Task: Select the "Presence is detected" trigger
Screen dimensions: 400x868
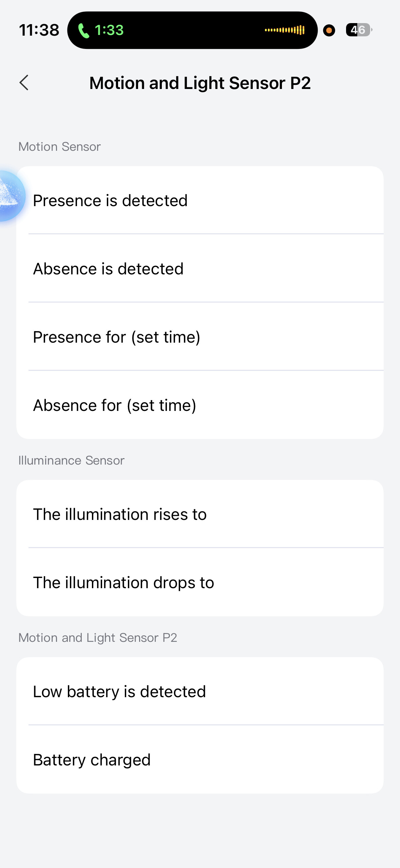Action: (200, 200)
